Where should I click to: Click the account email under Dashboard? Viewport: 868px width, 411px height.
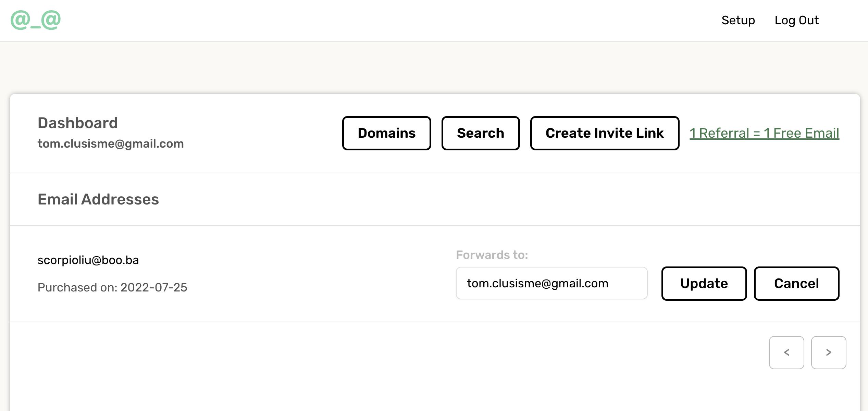111,144
